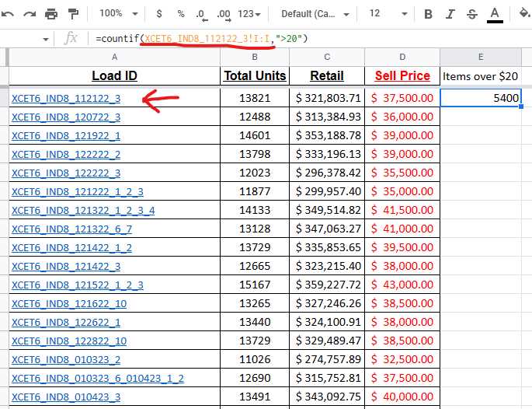Select Sell Price cell $ 41,500.00

tap(402, 210)
